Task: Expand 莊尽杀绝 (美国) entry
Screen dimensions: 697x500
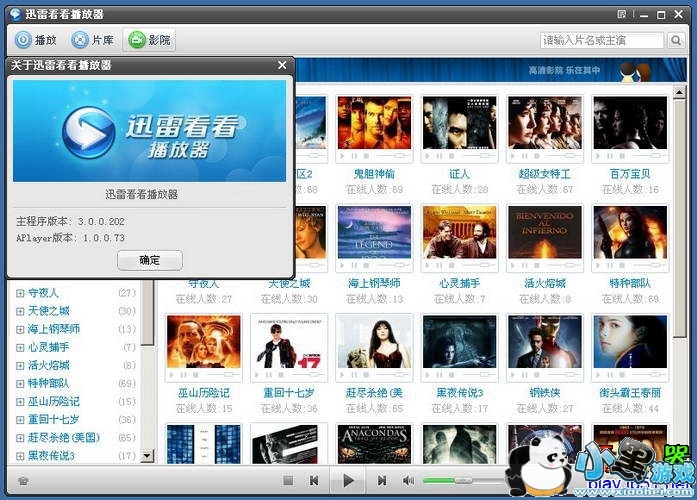Action: pyautogui.click(x=20, y=438)
